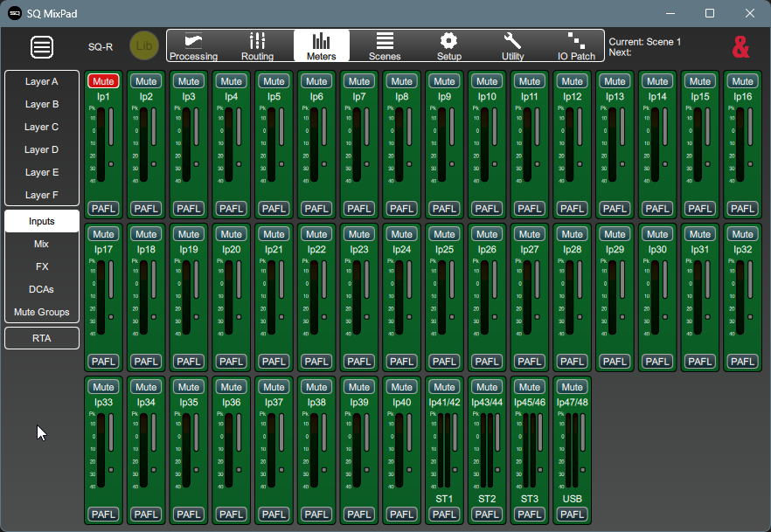
Task: Select the Ip27 channel label
Action: coord(530,250)
